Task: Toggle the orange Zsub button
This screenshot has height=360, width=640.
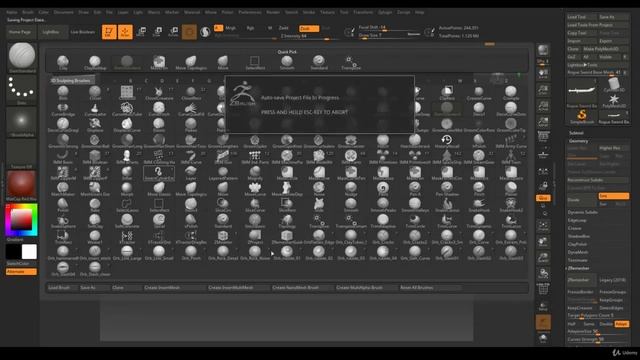Action: [309, 29]
